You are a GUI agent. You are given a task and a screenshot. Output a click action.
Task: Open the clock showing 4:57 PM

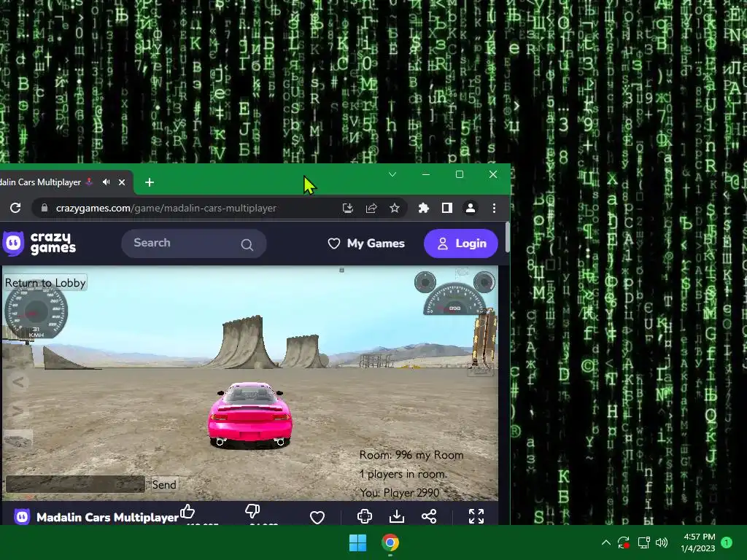[x=698, y=542]
